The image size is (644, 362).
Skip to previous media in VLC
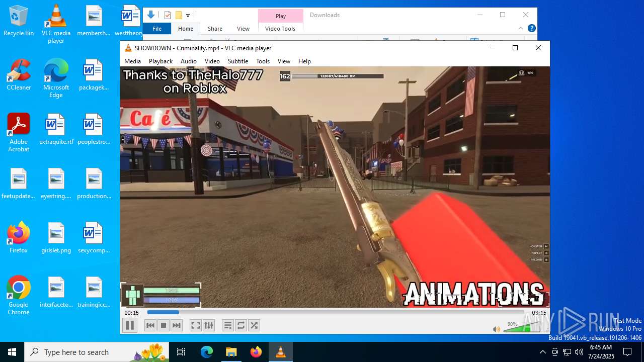point(150,325)
